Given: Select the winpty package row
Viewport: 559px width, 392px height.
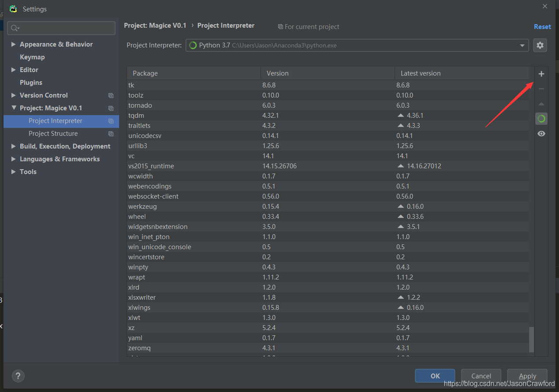Looking at the screenshot, I should pyautogui.click(x=328, y=267).
